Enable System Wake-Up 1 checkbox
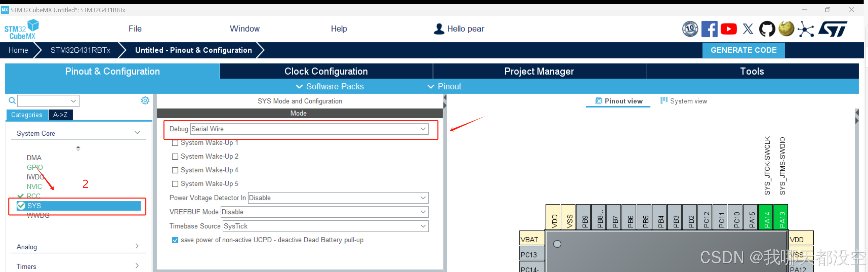Viewport: 868px width, 272px height. (x=175, y=143)
